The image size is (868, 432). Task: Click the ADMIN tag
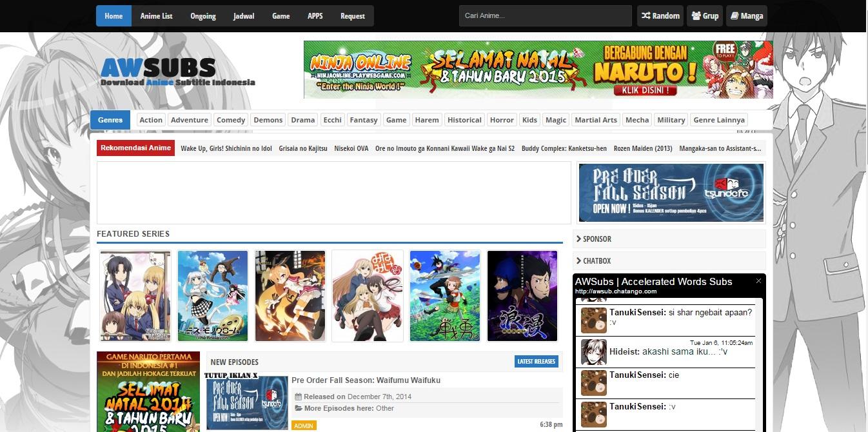(304, 426)
